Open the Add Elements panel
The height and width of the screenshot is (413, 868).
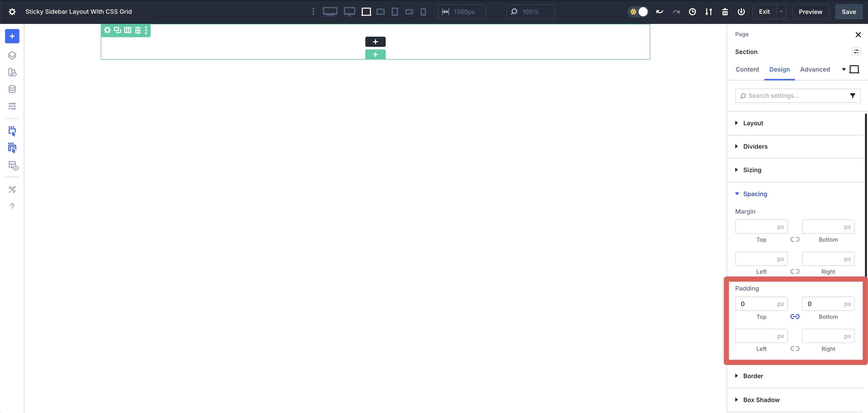tap(12, 36)
